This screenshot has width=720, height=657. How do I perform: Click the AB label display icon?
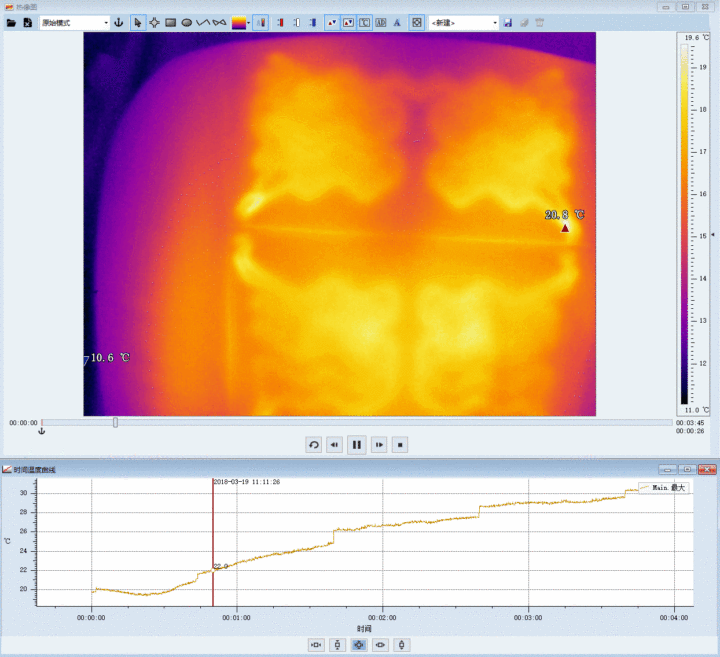click(x=381, y=22)
